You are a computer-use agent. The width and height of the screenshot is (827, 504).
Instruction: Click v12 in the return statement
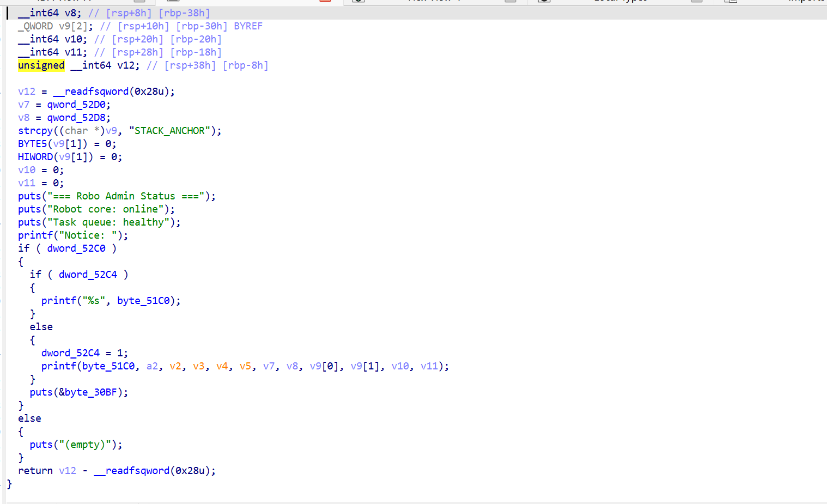pos(68,471)
